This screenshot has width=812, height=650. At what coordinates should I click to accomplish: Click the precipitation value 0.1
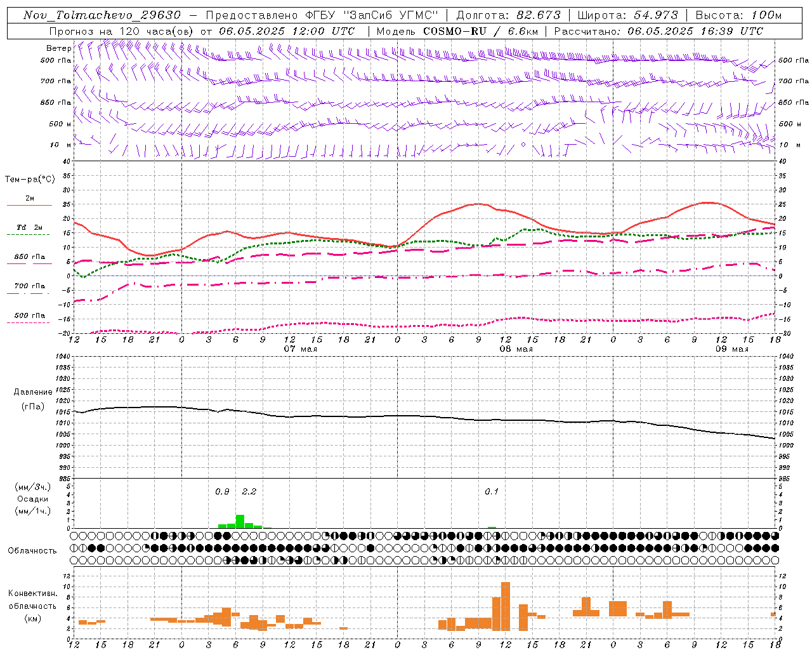coord(492,491)
